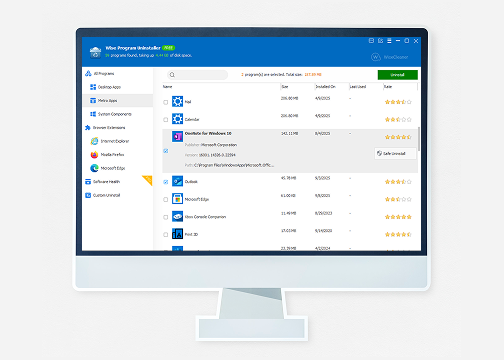Click the Safe Uninstall button for OneNote
This screenshot has height=360, width=504.
click(395, 153)
